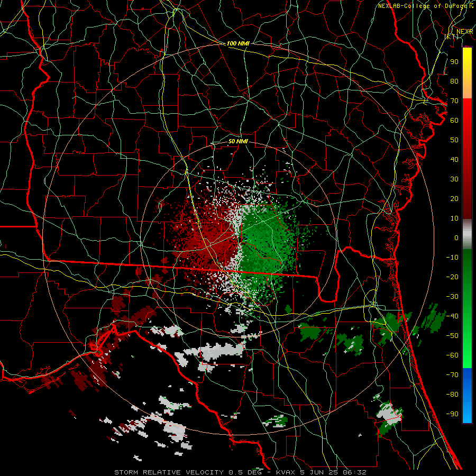Click the KVAX station identifier in caption
The height and width of the screenshot is (476, 476).
click(x=286, y=472)
